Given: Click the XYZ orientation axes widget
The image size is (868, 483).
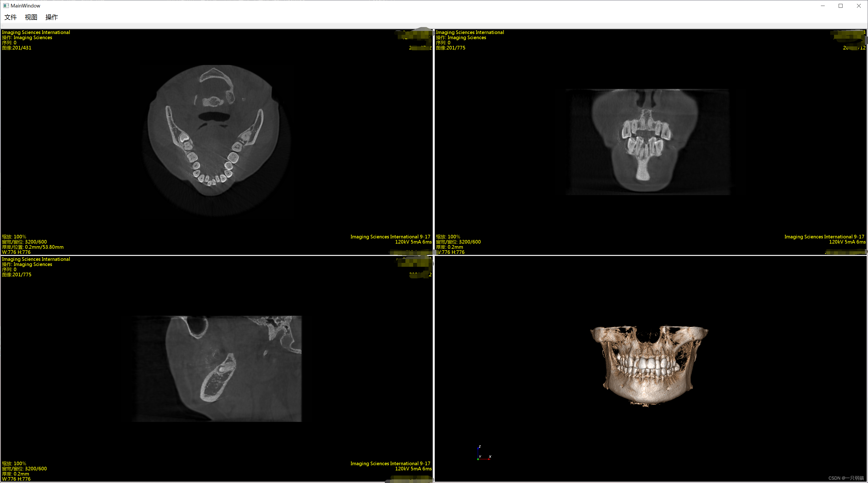Looking at the screenshot, I should [x=482, y=454].
